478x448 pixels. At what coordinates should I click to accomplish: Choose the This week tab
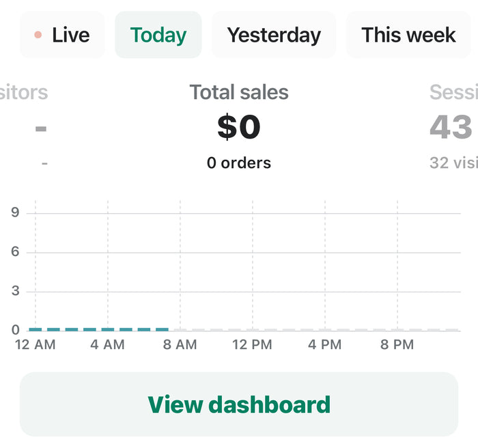[408, 35]
